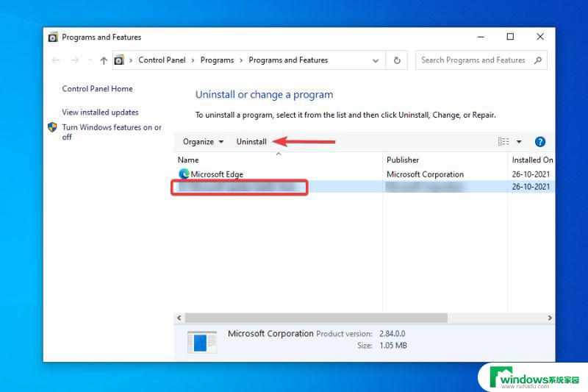Image resolution: width=588 pixels, height=392 pixels.
Task: Select the Microsoft Edge program row
Action: tap(364, 174)
